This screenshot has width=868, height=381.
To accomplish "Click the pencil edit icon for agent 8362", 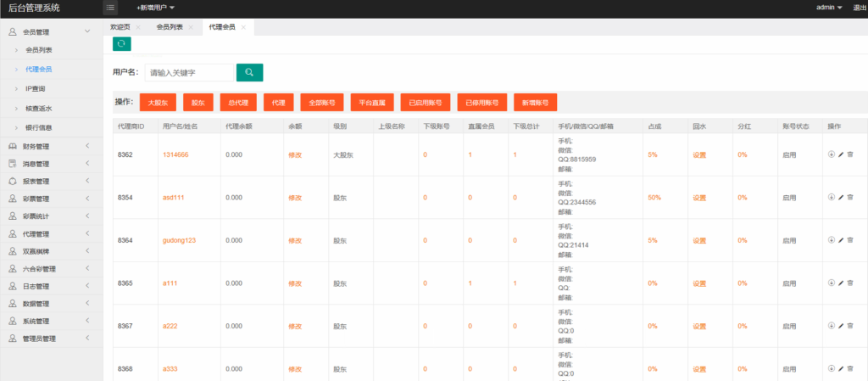I will [840, 154].
